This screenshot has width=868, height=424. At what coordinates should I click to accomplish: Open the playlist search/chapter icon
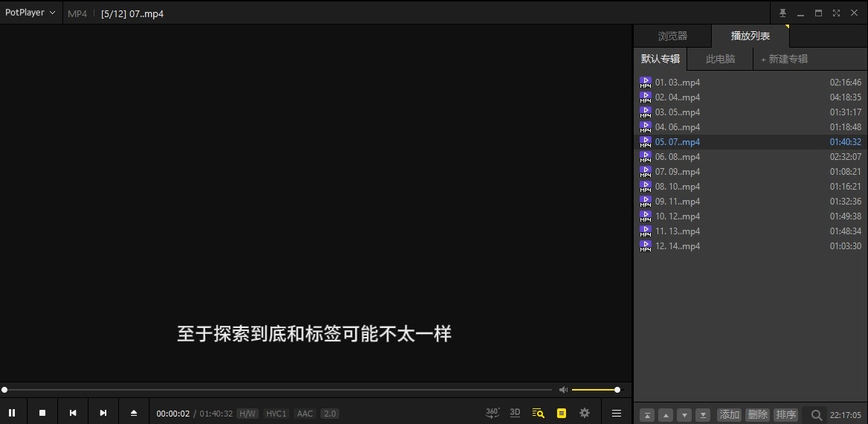pyautogui.click(x=538, y=413)
